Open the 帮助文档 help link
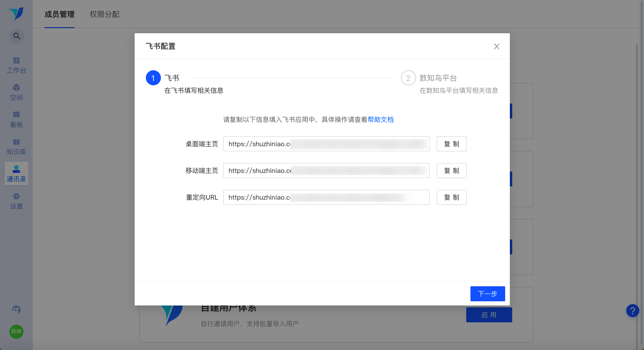644x350 pixels. coord(380,119)
